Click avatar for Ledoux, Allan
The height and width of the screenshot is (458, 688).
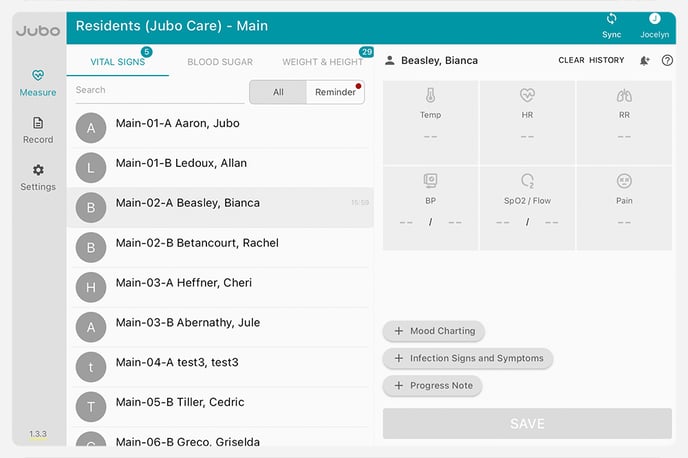tap(91, 168)
